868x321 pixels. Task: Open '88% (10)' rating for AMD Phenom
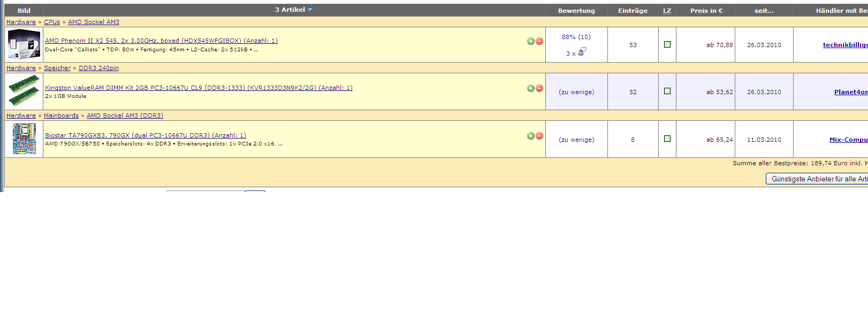click(x=576, y=37)
